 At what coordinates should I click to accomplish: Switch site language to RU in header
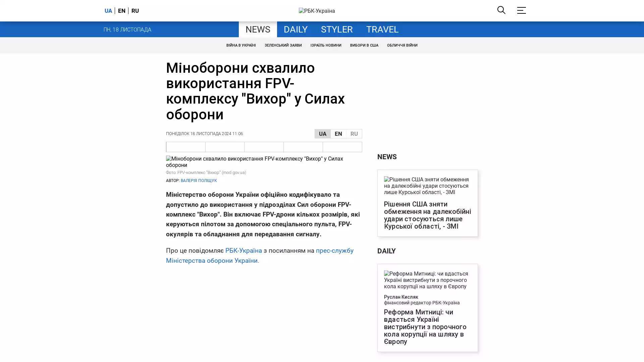tap(135, 11)
